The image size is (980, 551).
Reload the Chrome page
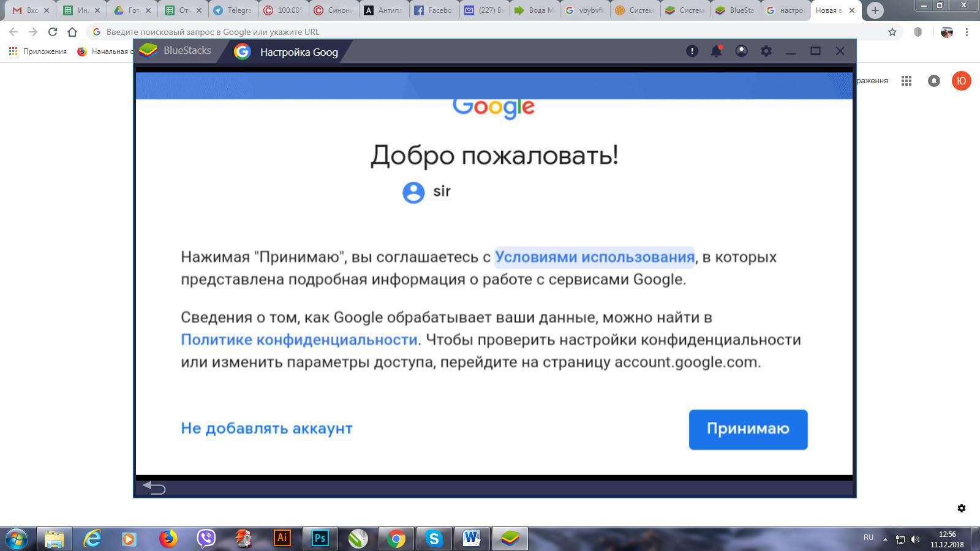[x=53, y=32]
